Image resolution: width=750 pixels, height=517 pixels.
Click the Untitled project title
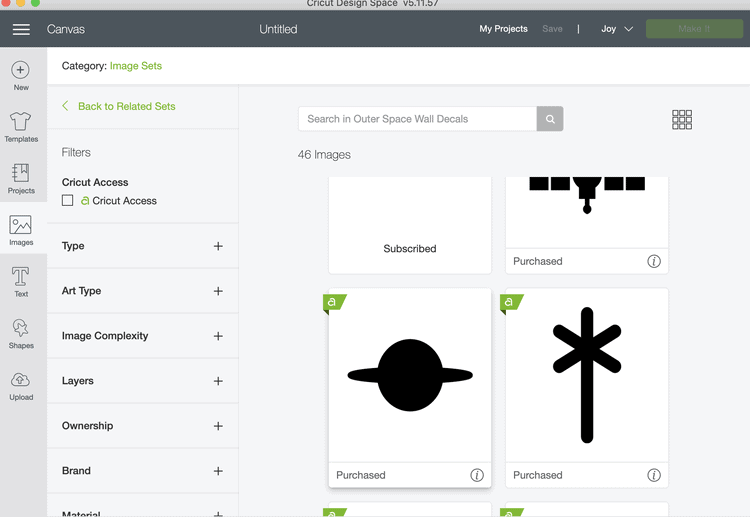(278, 29)
